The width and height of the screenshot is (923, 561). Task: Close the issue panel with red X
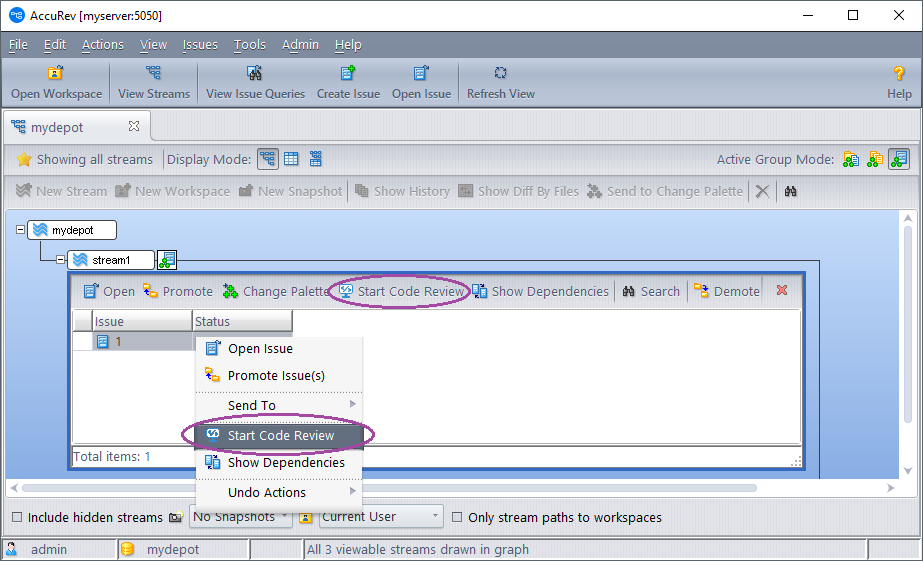tap(782, 291)
